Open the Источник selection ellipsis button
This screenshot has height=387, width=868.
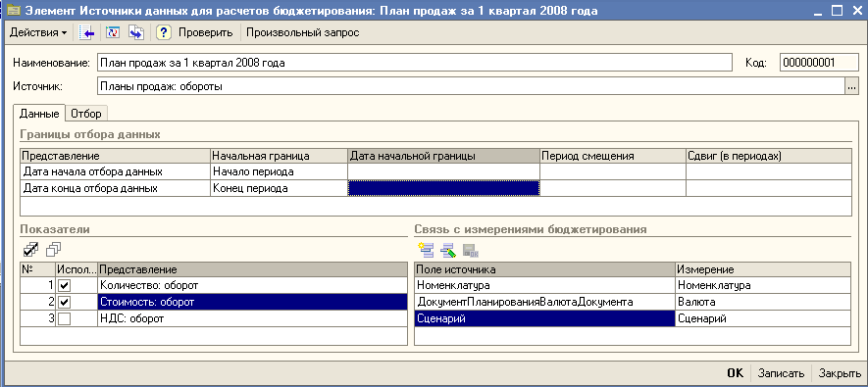851,86
